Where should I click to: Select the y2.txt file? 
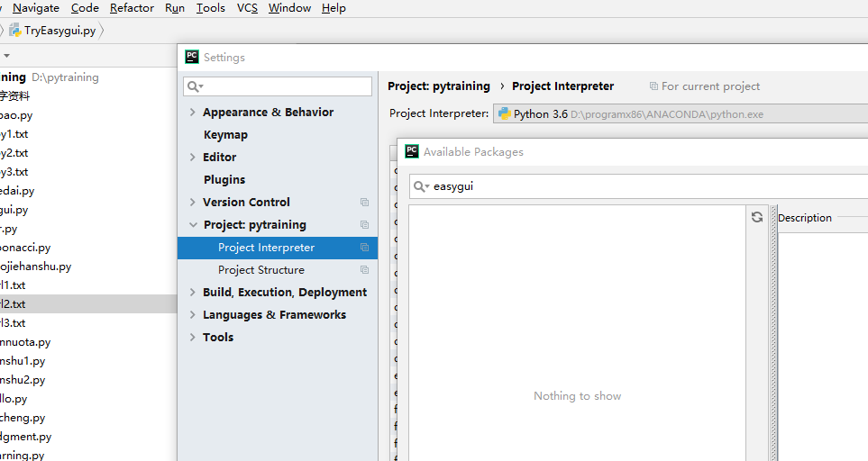(x=14, y=152)
